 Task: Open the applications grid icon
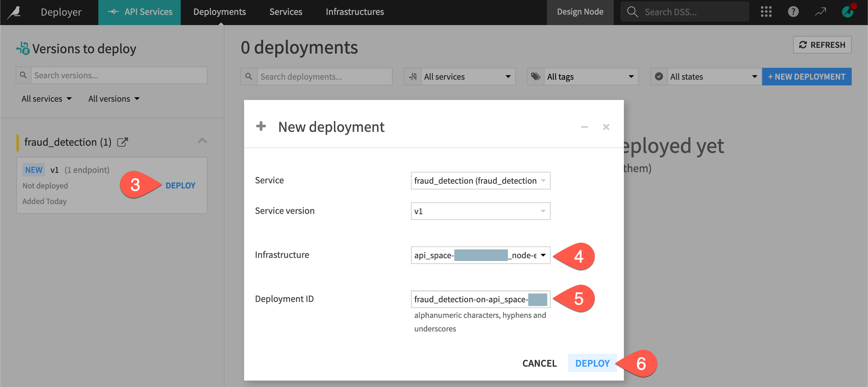coord(766,12)
